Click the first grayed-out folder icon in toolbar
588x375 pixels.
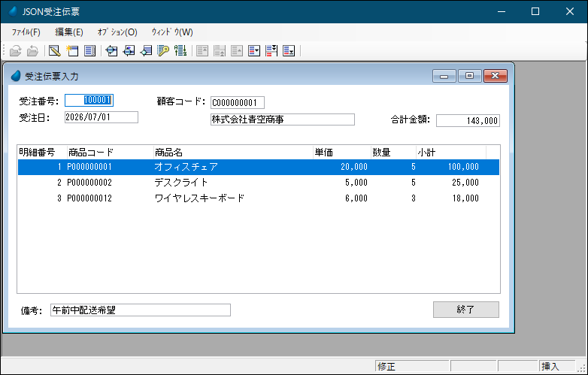pyautogui.click(x=15, y=50)
